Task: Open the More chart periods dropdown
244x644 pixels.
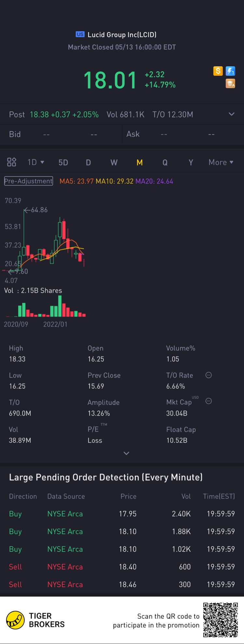Action: [x=221, y=162]
